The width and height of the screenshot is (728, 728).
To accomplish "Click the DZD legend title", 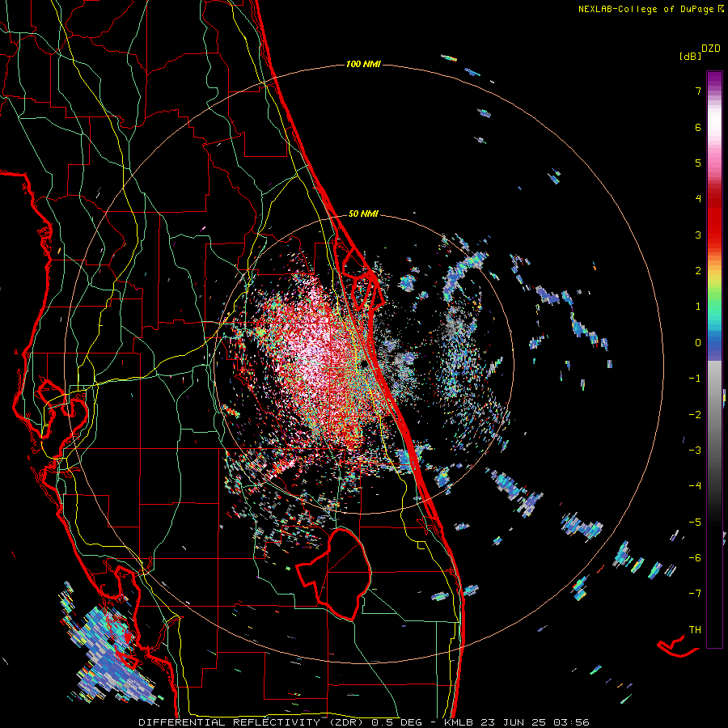I will point(711,49).
